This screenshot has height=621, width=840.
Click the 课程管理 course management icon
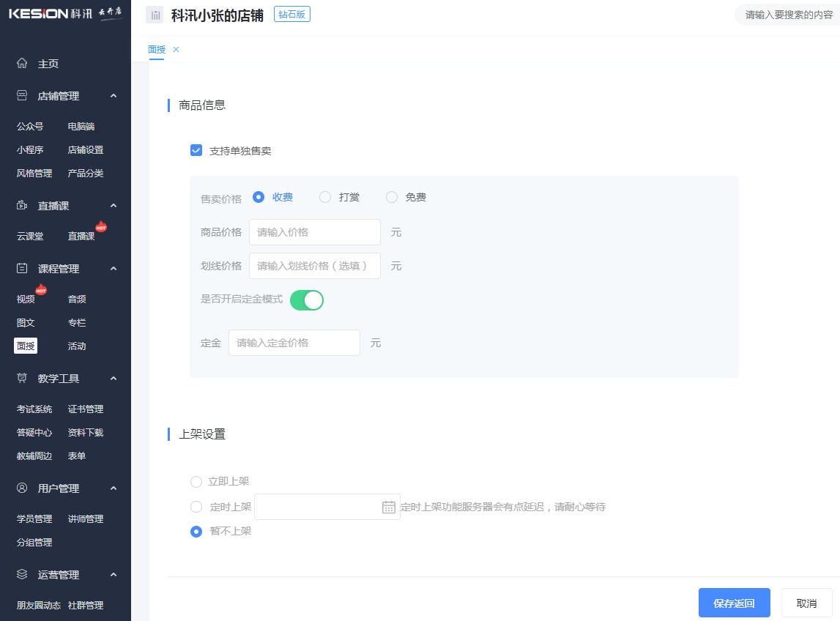pyautogui.click(x=21, y=268)
